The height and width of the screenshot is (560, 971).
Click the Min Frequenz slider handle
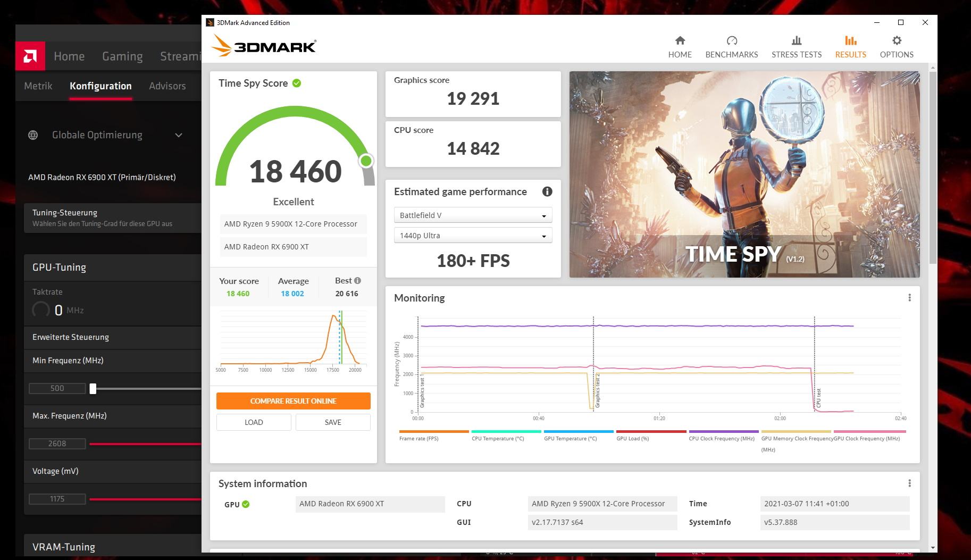click(x=93, y=388)
